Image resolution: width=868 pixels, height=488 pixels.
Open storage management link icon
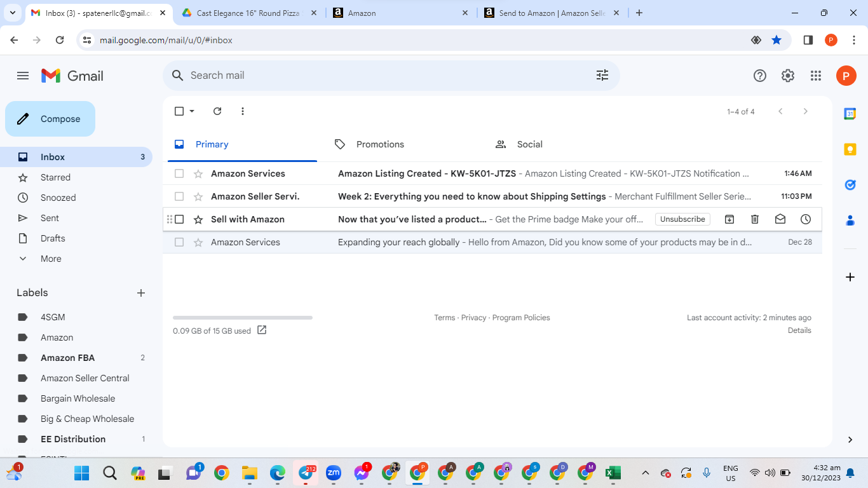click(262, 330)
